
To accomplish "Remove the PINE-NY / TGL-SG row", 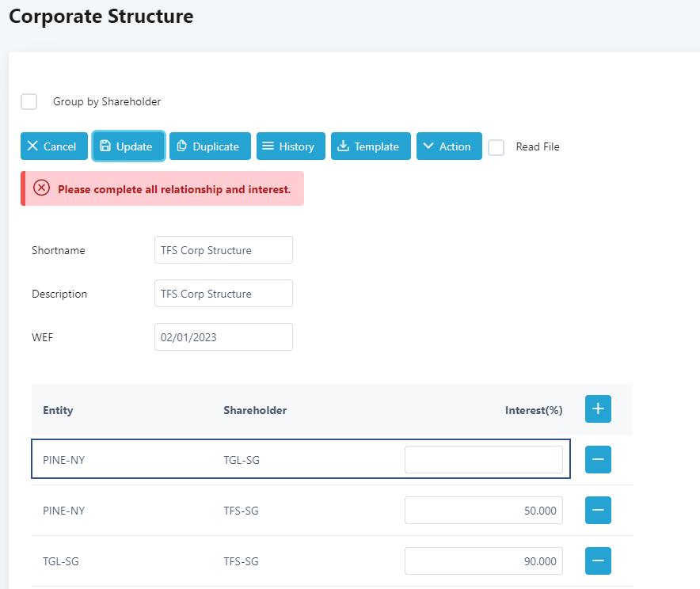I will (598, 460).
